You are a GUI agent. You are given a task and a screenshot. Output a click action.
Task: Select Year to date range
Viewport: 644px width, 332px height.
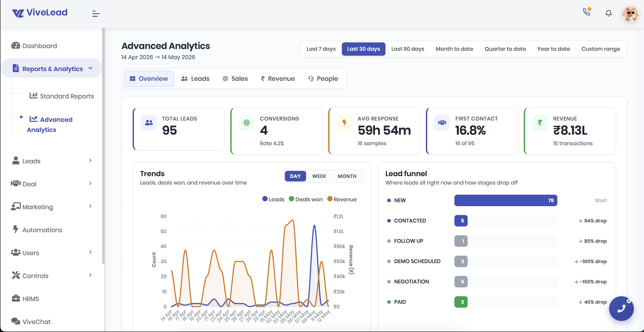point(554,49)
